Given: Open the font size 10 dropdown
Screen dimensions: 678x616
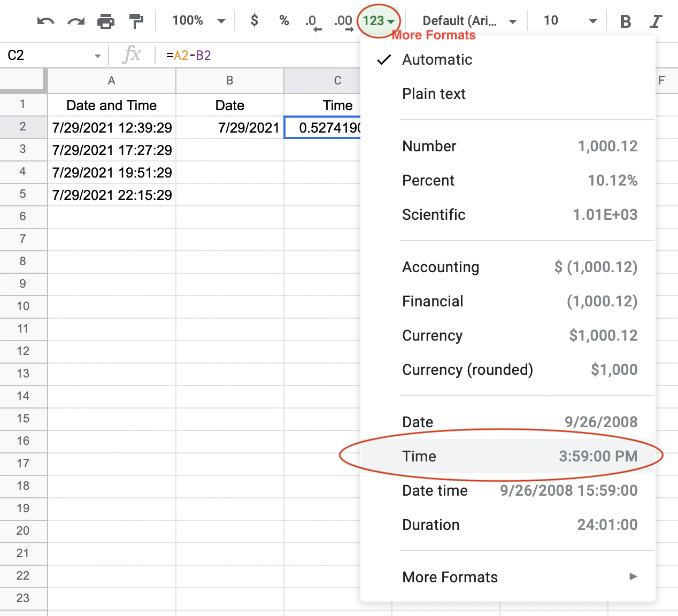Looking at the screenshot, I should point(569,21).
